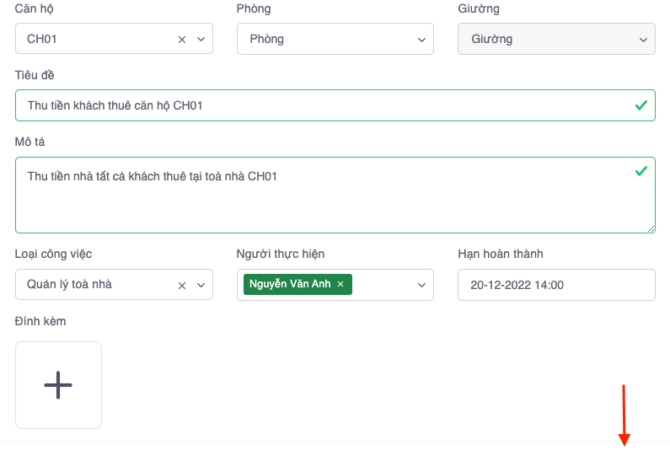
Task: Expand the Căn hộ dropdown arrow
Action: (x=201, y=39)
